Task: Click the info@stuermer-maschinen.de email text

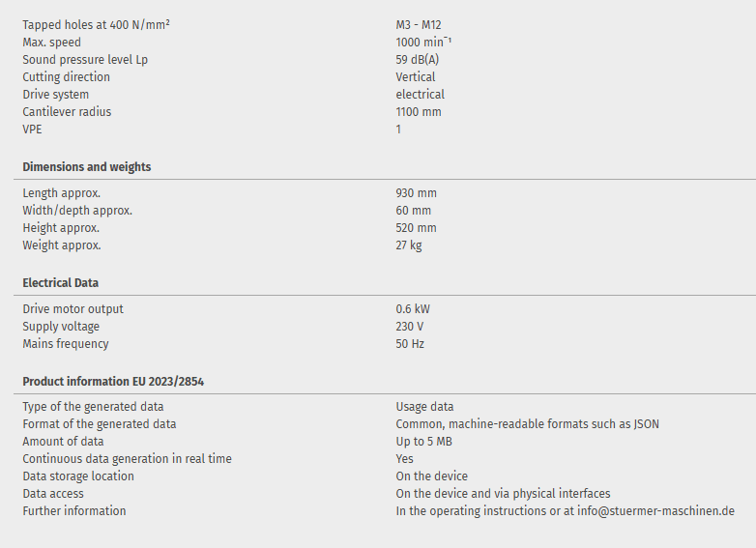Action: pyautogui.click(x=657, y=511)
